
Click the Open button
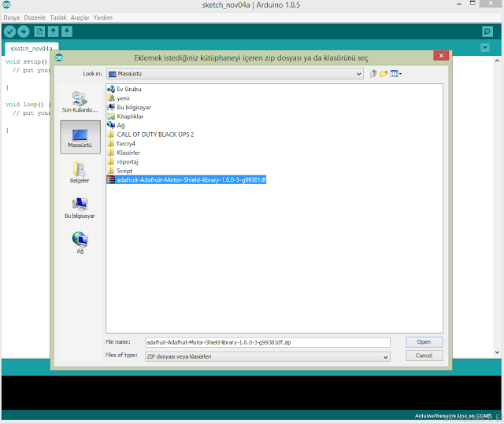click(x=424, y=342)
